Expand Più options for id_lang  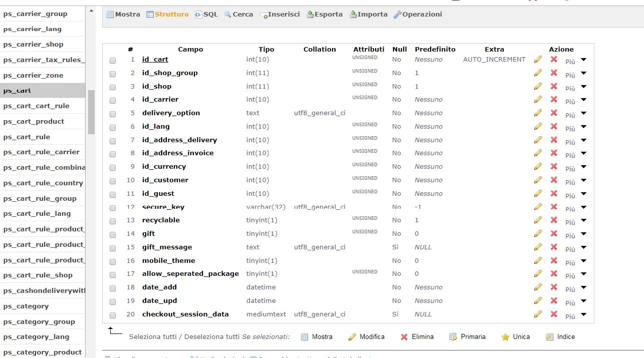[576, 128]
